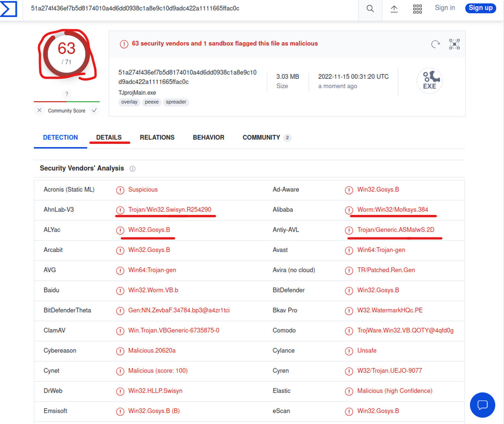Click the warning icon next to Win32.Worm.VB.b
This screenshot has width=504, height=424.
120,291
